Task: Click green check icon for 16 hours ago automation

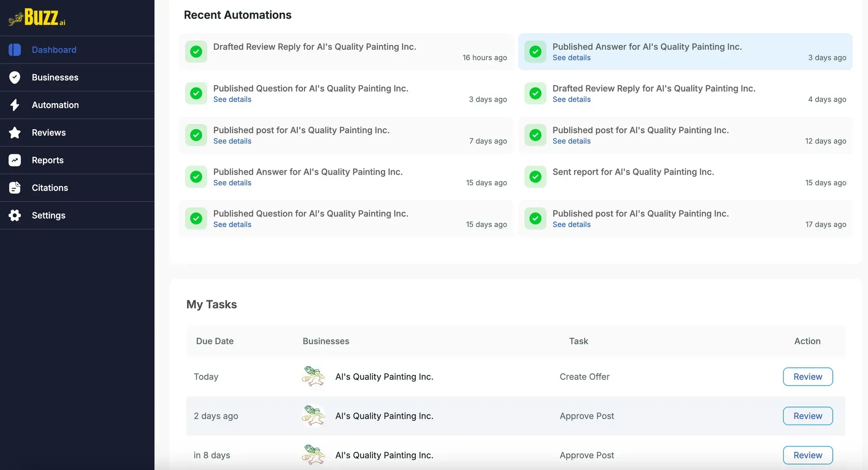Action: point(196,52)
